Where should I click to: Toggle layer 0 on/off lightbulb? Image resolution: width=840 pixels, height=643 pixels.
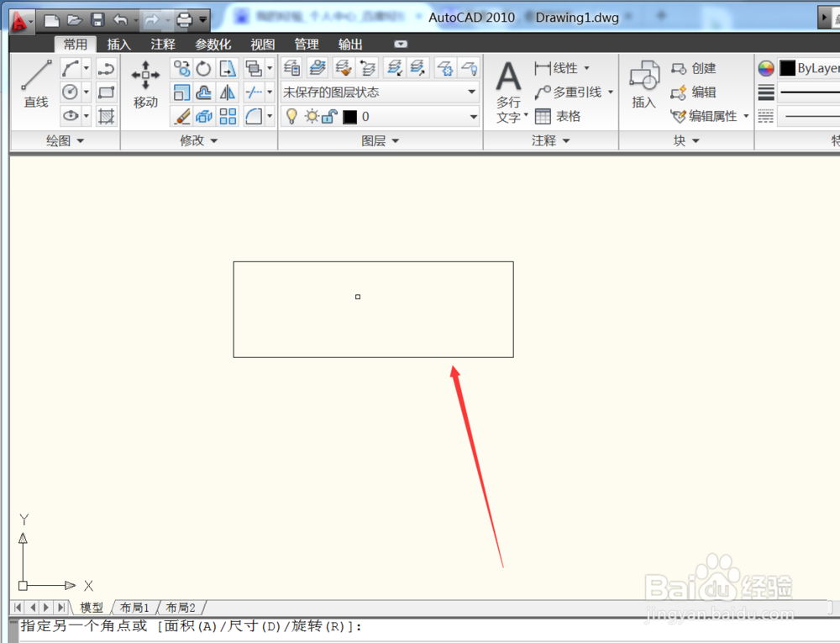pos(292,116)
